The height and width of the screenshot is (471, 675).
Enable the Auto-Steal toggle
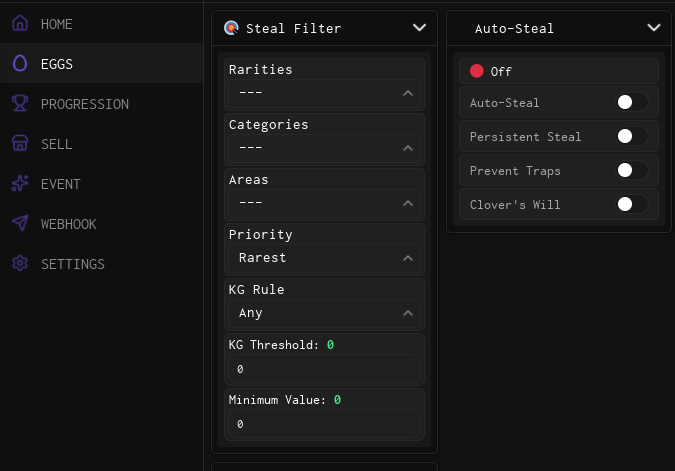(x=632, y=102)
